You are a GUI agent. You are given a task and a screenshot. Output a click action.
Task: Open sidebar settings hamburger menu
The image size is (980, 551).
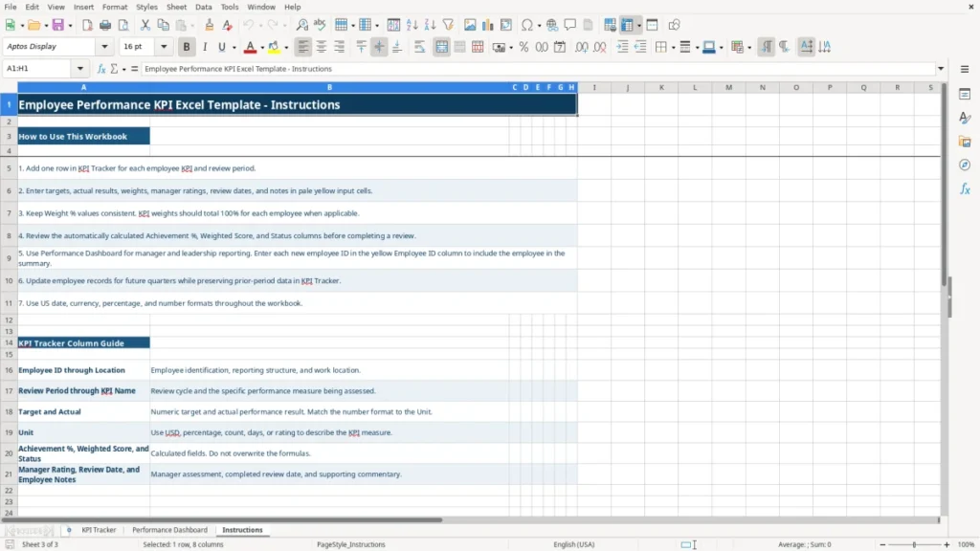point(965,69)
